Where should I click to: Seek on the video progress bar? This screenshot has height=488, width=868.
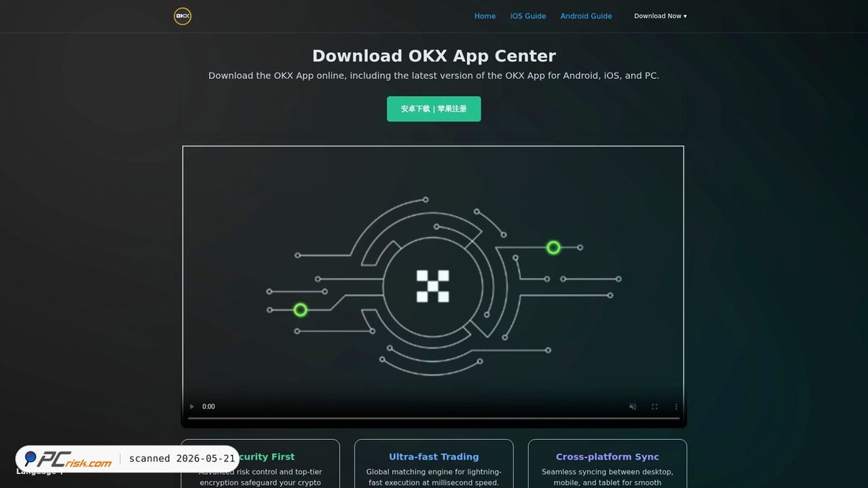(x=434, y=419)
